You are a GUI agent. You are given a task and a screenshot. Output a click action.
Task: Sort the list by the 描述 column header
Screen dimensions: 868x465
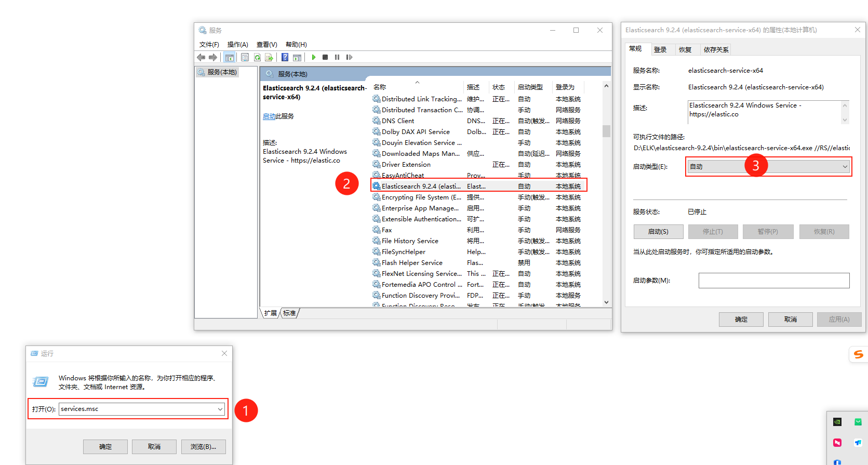pos(476,87)
